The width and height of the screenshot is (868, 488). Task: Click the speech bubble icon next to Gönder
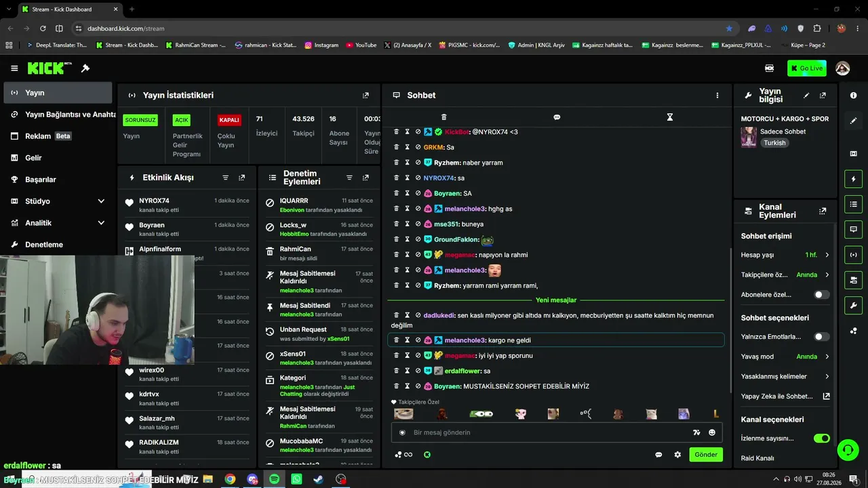coord(658,455)
